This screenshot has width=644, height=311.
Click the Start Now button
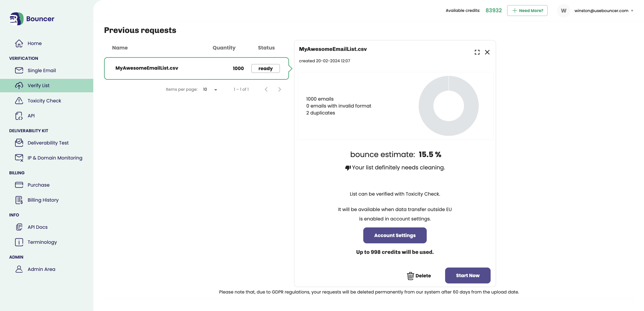468,276
